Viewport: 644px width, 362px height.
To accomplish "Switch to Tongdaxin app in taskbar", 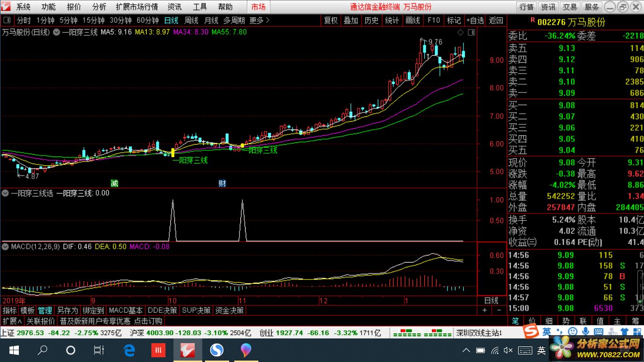I will pyautogui.click(x=188, y=350).
